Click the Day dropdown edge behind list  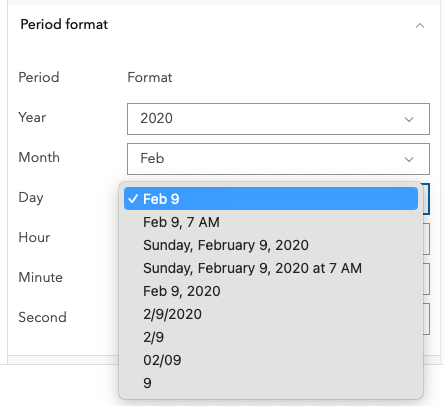[426, 199]
